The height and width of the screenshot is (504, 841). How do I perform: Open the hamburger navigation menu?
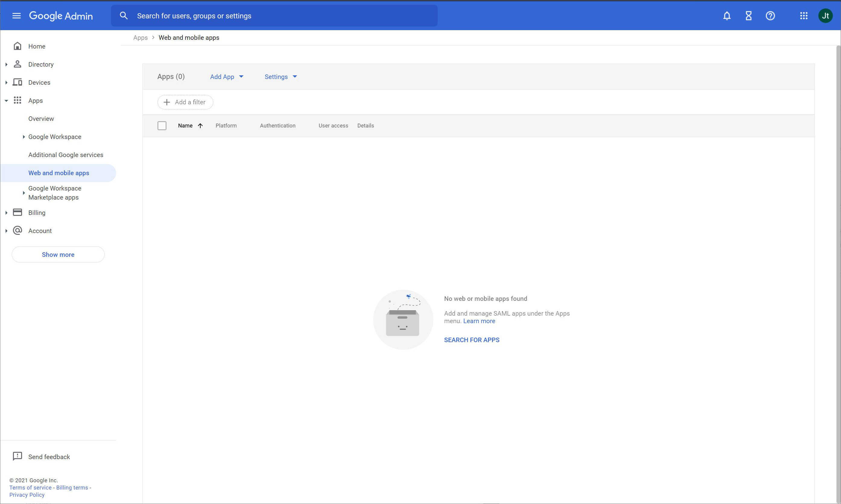pos(16,16)
